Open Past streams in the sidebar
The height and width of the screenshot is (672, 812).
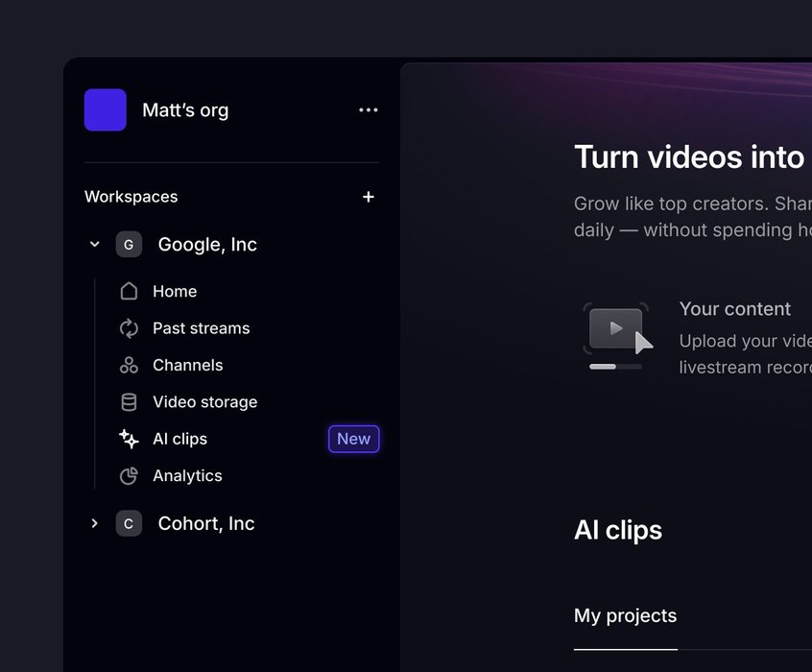coord(201,328)
